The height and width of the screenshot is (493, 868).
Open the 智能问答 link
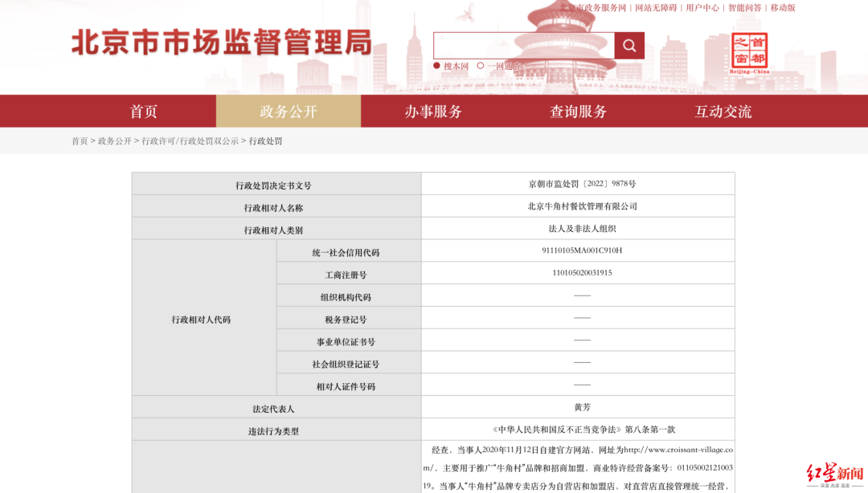tap(744, 8)
